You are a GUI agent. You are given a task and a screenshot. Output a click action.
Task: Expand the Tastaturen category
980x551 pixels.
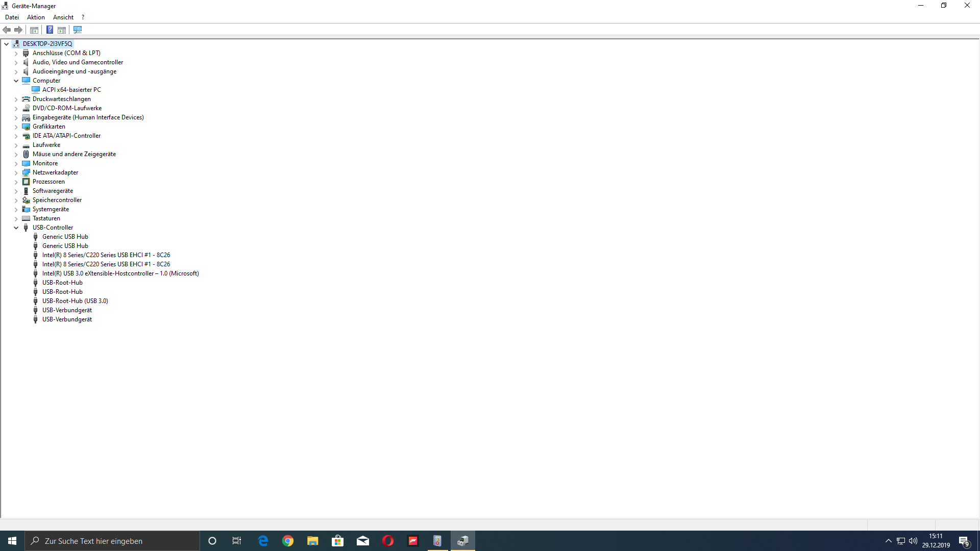pyautogui.click(x=16, y=219)
